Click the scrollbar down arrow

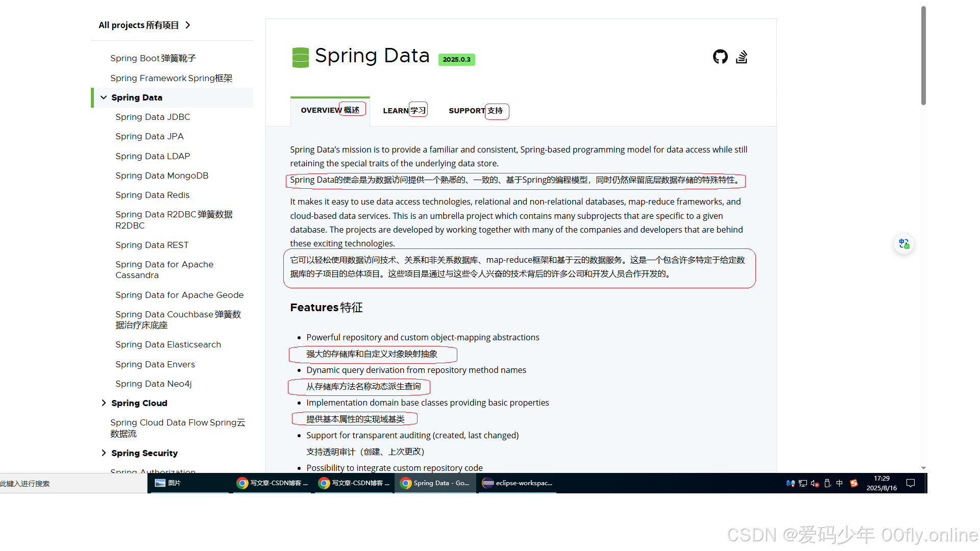pos(923,468)
